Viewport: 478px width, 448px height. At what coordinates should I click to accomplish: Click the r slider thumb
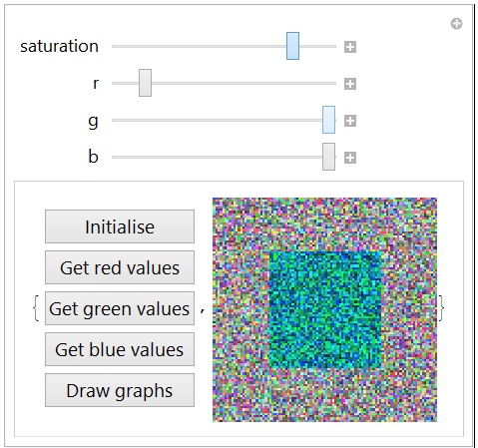tap(145, 83)
